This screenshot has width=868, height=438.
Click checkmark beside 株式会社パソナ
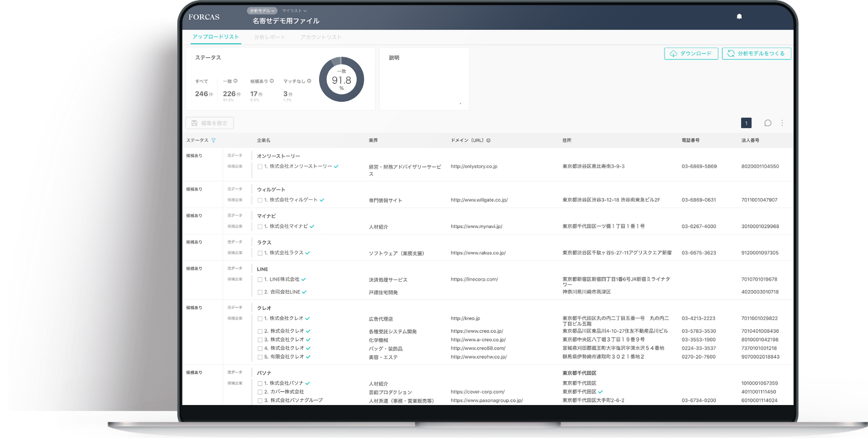tap(308, 382)
